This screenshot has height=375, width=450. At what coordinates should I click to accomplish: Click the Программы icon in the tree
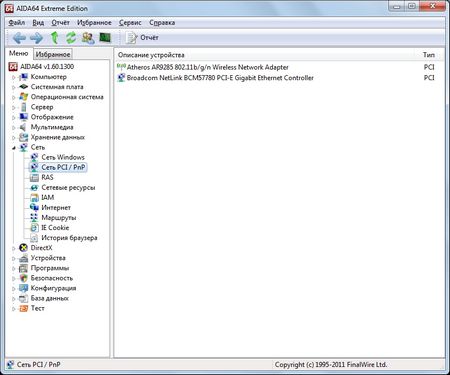pyautogui.click(x=23, y=268)
